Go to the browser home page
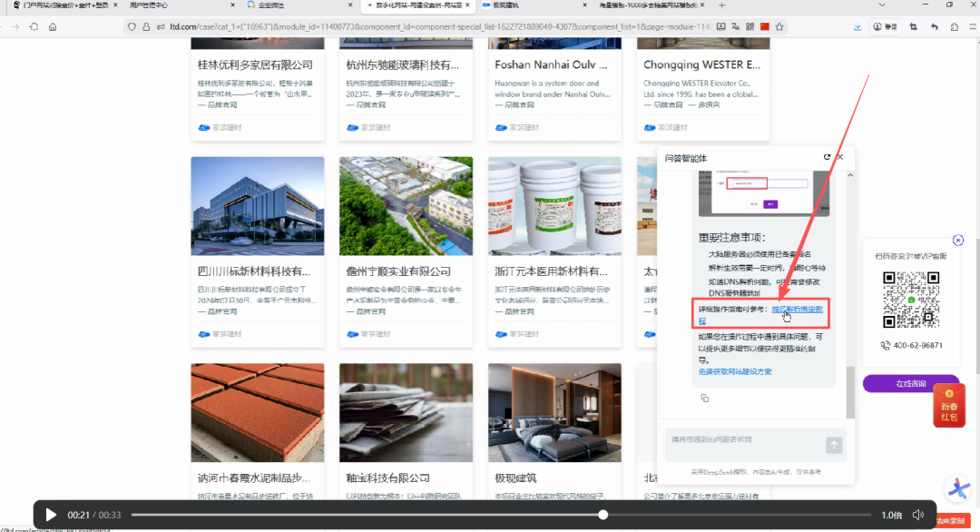The height and width of the screenshot is (532, 980). [x=53, y=27]
